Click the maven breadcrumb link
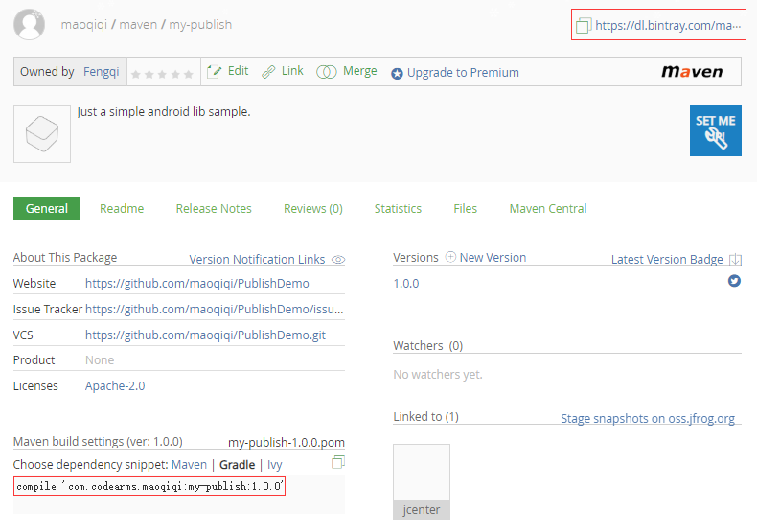 tap(138, 25)
